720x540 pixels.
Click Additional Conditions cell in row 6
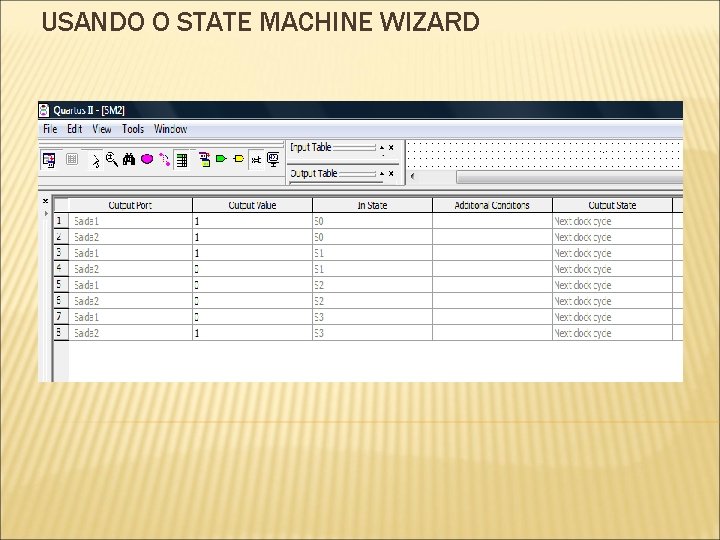492,301
